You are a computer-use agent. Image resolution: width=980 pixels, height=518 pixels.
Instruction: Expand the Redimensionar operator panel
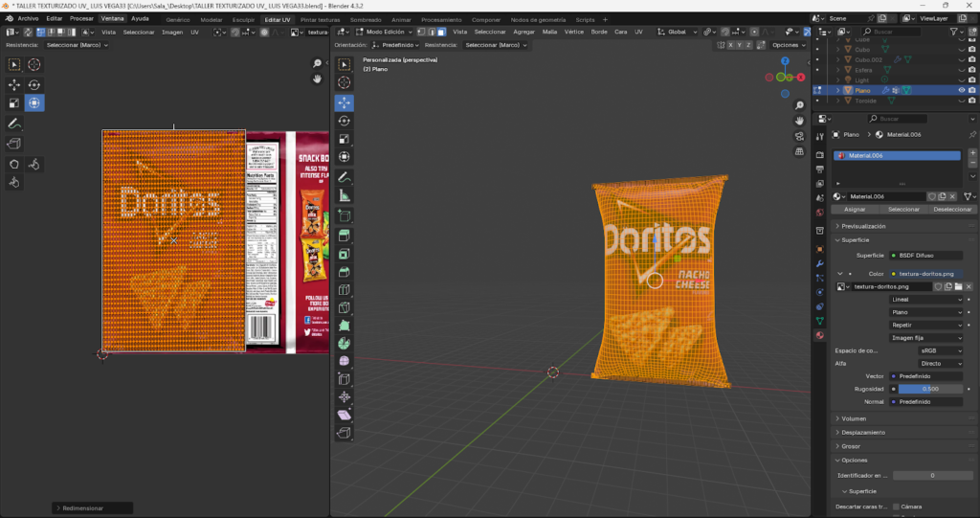click(92, 508)
